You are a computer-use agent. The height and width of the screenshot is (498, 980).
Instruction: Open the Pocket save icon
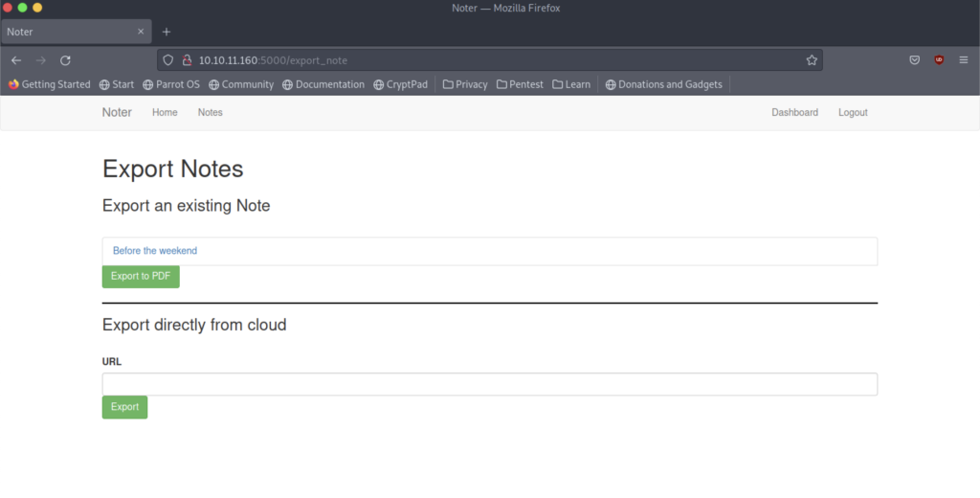[914, 60]
